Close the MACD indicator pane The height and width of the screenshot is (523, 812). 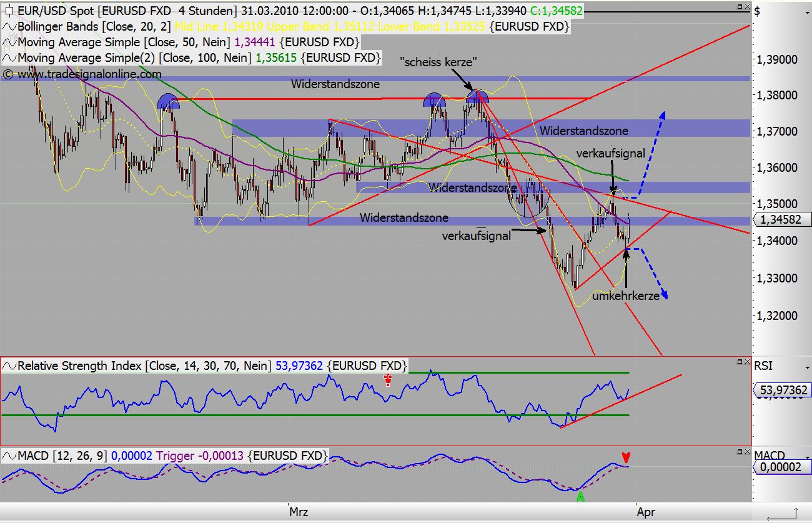click(746, 451)
